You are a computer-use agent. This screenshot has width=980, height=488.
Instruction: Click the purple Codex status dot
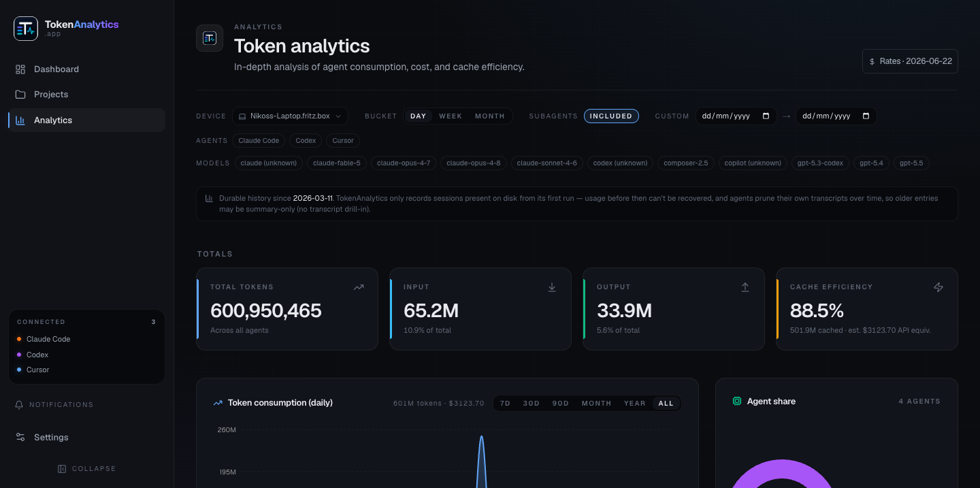coord(19,355)
